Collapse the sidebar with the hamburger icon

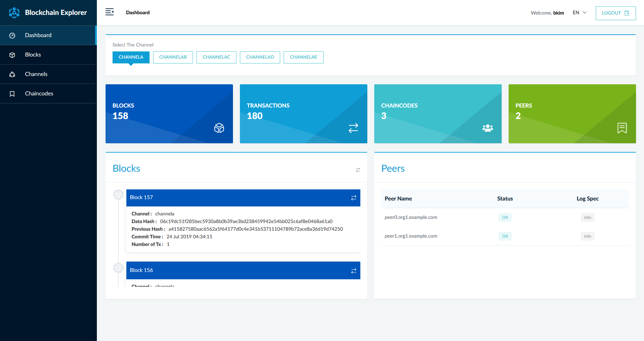pyautogui.click(x=109, y=12)
